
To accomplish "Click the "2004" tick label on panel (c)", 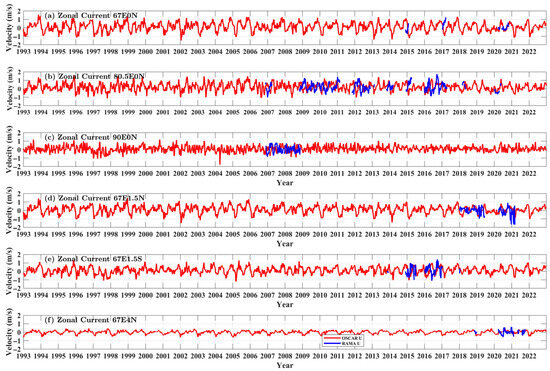I will [215, 174].
